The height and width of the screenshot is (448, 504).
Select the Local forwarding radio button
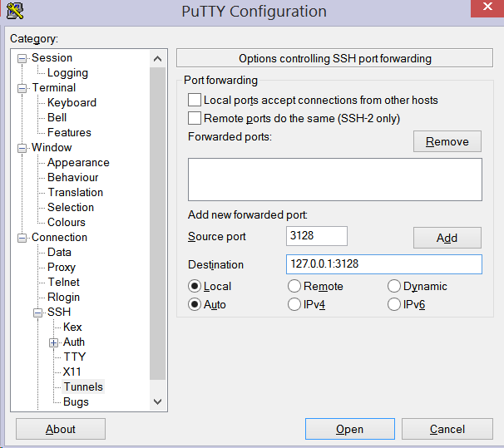point(195,286)
